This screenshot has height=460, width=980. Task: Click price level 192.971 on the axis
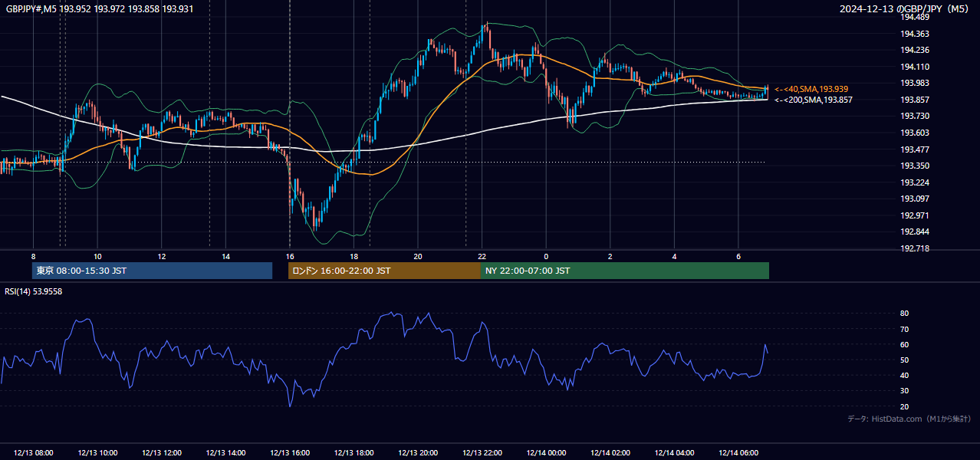914,215
